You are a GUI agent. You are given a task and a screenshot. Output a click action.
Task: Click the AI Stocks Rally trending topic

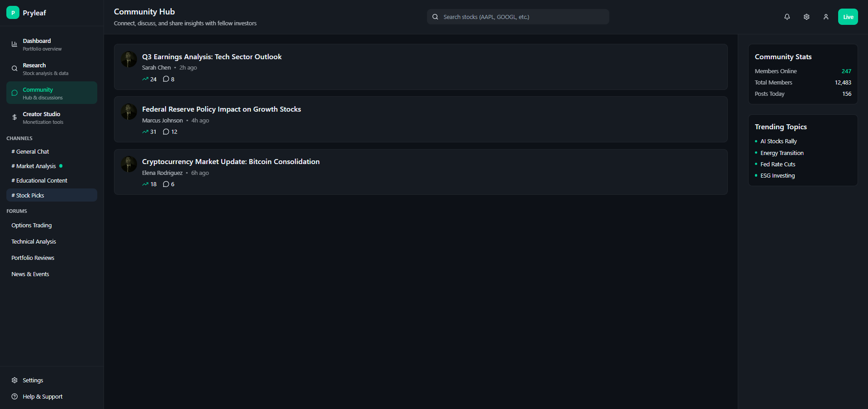(x=778, y=141)
